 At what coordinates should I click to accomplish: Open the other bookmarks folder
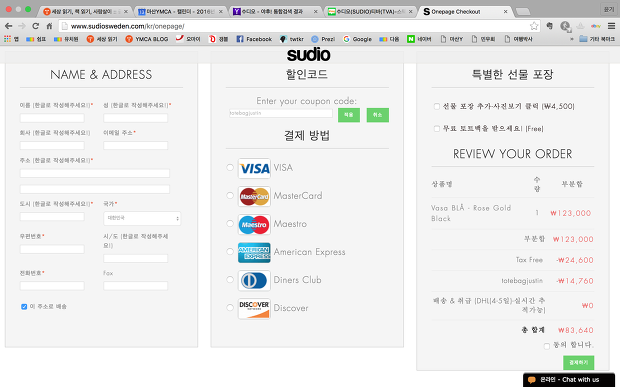coord(597,39)
